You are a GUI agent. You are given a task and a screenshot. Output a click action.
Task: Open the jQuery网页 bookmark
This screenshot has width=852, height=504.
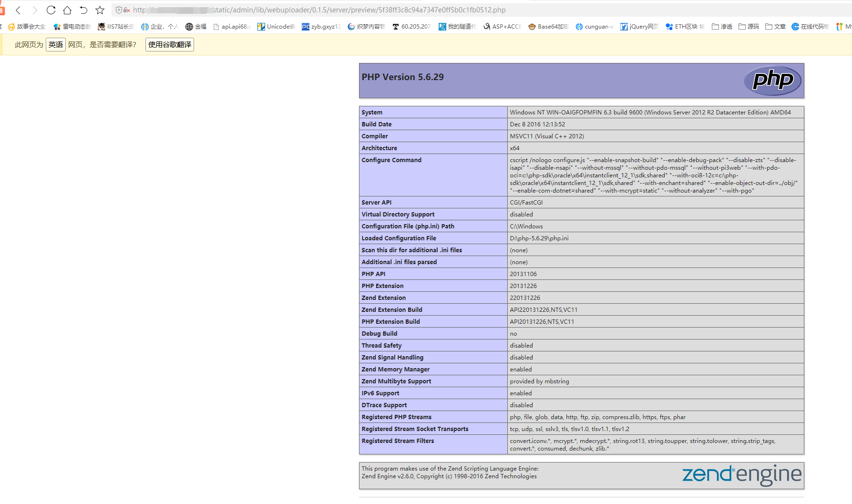[x=639, y=27]
